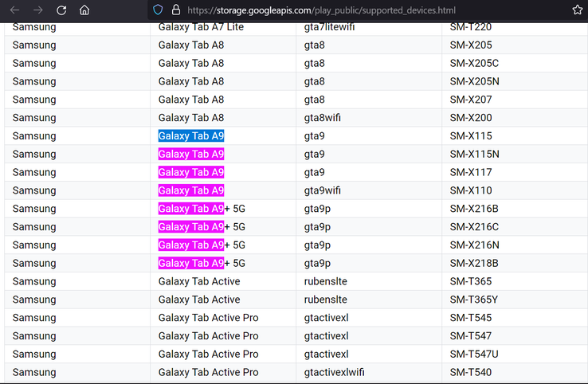Click Galaxy Tab Active in SM-T365 row
This screenshot has width=588, height=384.
click(x=199, y=281)
